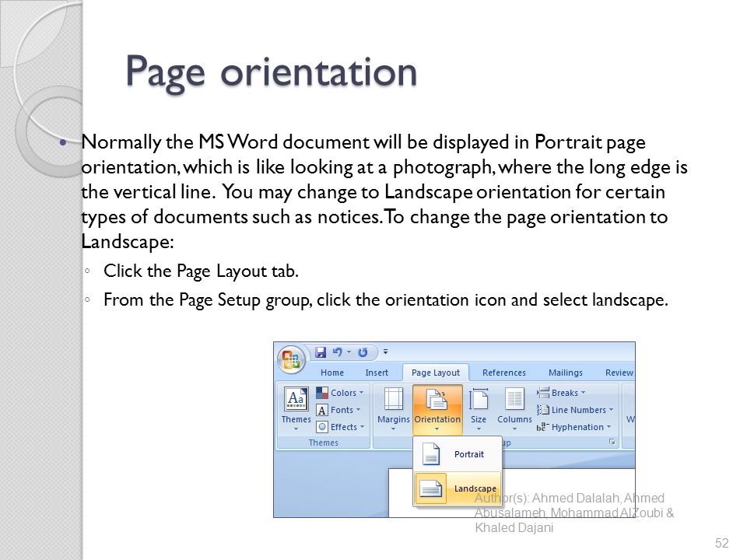Switch to the Review tab
Image resolution: width=747 pixels, height=560 pixels.
[619, 373]
